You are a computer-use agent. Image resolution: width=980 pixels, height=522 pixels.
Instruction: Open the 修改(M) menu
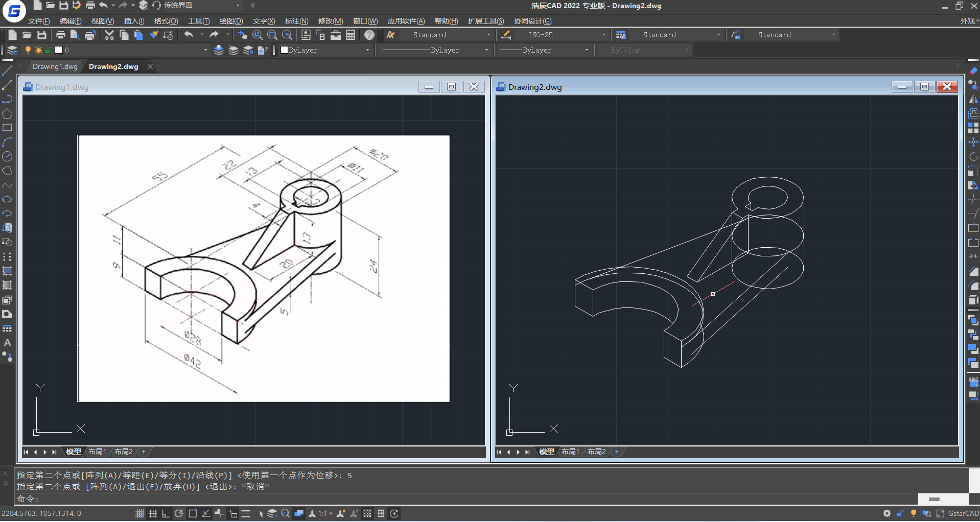pos(331,21)
